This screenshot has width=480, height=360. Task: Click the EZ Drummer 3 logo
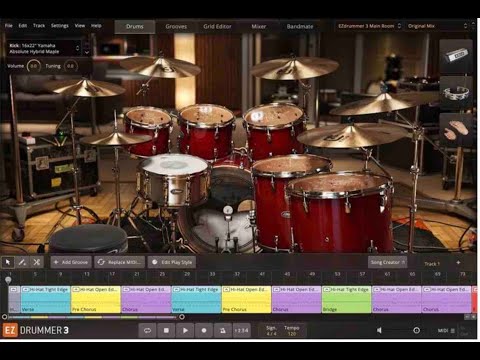tap(36, 330)
